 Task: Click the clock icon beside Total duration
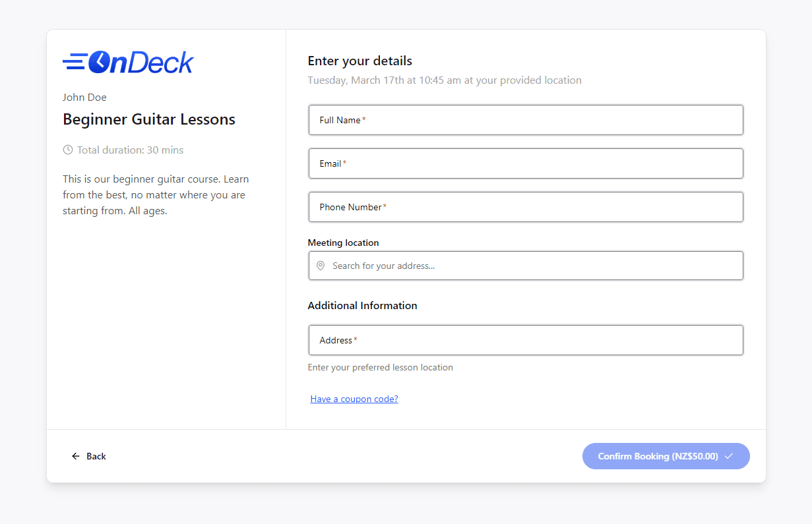(68, 150)
